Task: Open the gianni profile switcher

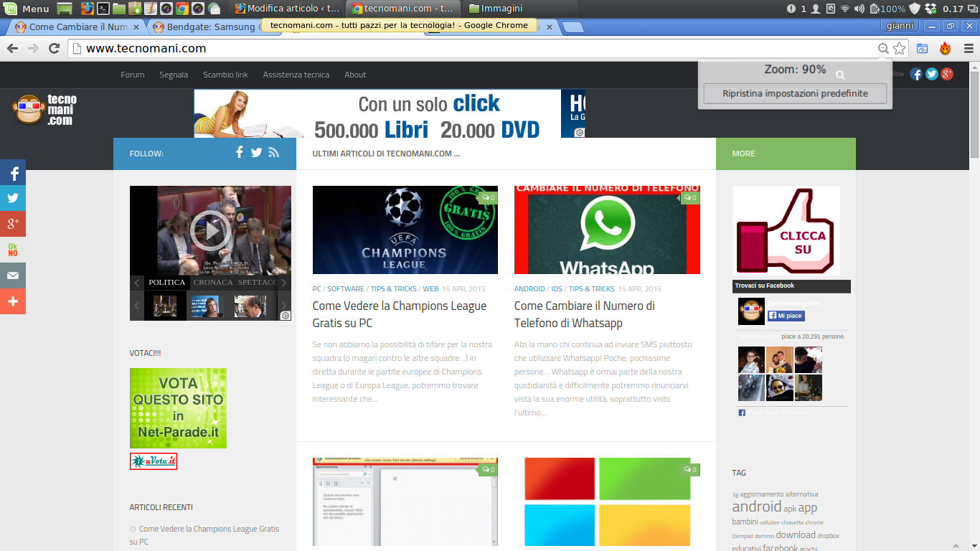Action: (x=900, y=26)
